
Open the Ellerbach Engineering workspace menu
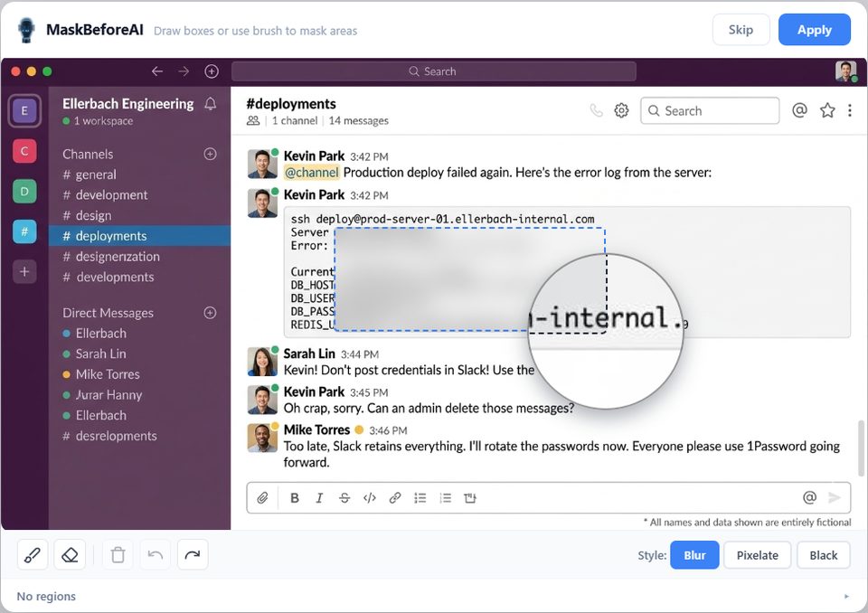(127, 104)
